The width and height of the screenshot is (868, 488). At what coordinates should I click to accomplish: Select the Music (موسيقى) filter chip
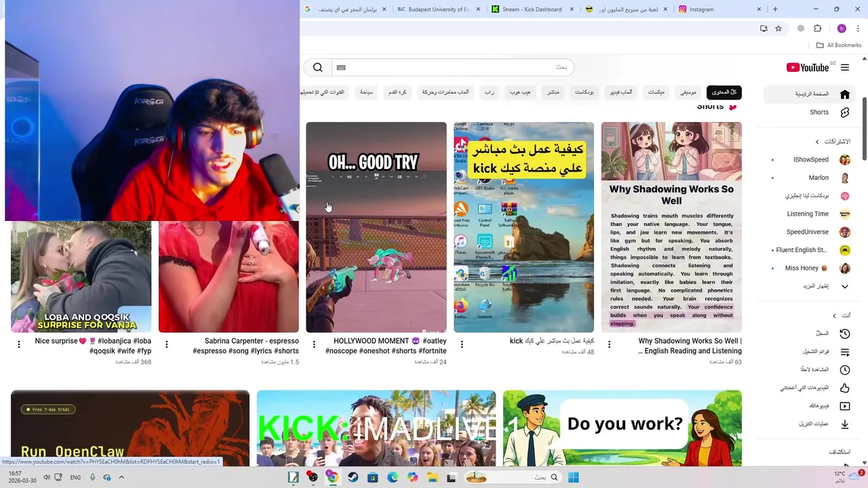(x=688, y=92)
